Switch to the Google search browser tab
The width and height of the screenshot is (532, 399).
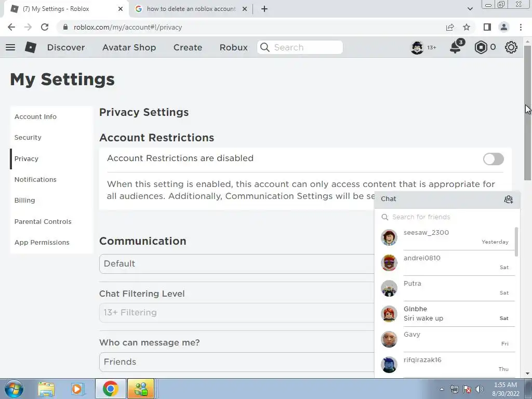[191, 9]
